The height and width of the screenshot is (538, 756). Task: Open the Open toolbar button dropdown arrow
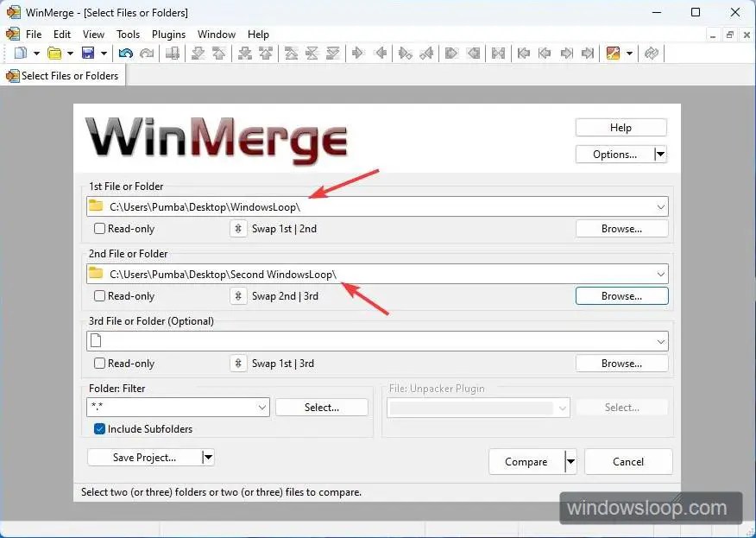[70, 53]
